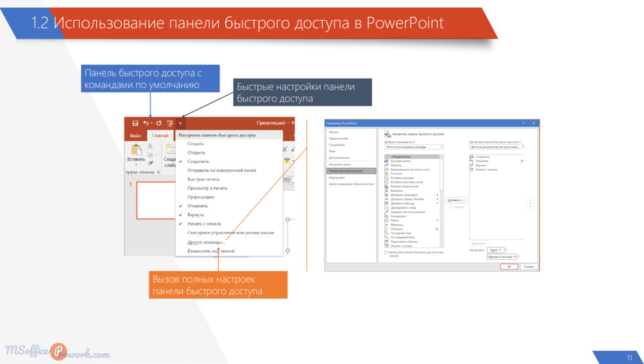Choose Быстрая печать in dropdown menu
644x364 pixels.
point(229,179)
